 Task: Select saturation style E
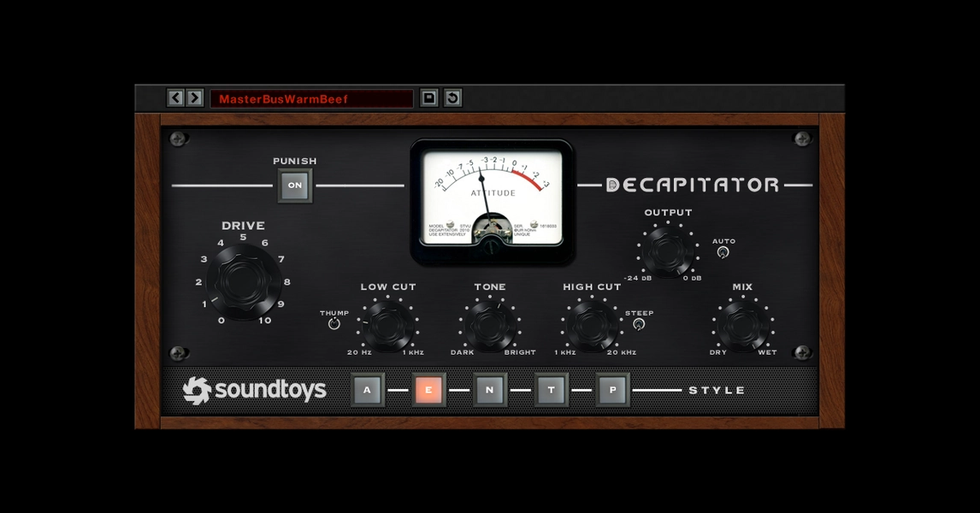pos(428,390)
